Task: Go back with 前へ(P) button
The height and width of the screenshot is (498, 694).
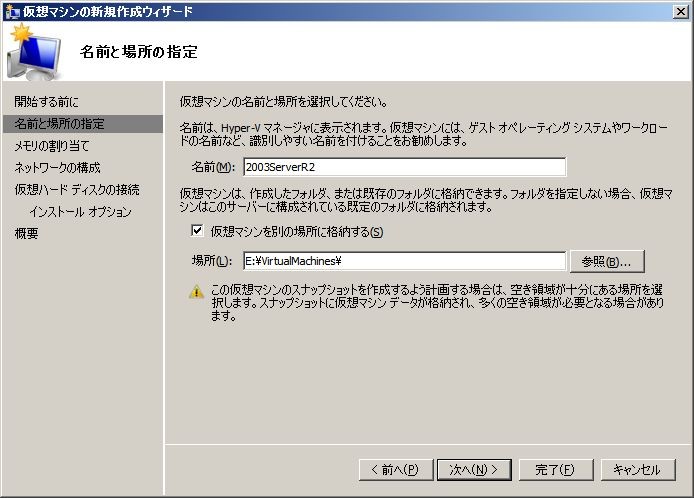Action: tap(396, 470)
